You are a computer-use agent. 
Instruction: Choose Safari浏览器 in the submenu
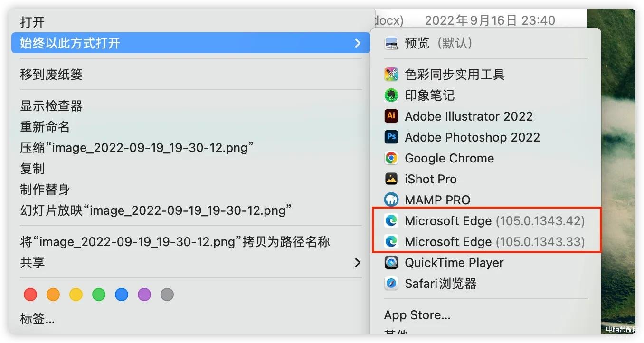pyautogui.click(x=486, y=284)
